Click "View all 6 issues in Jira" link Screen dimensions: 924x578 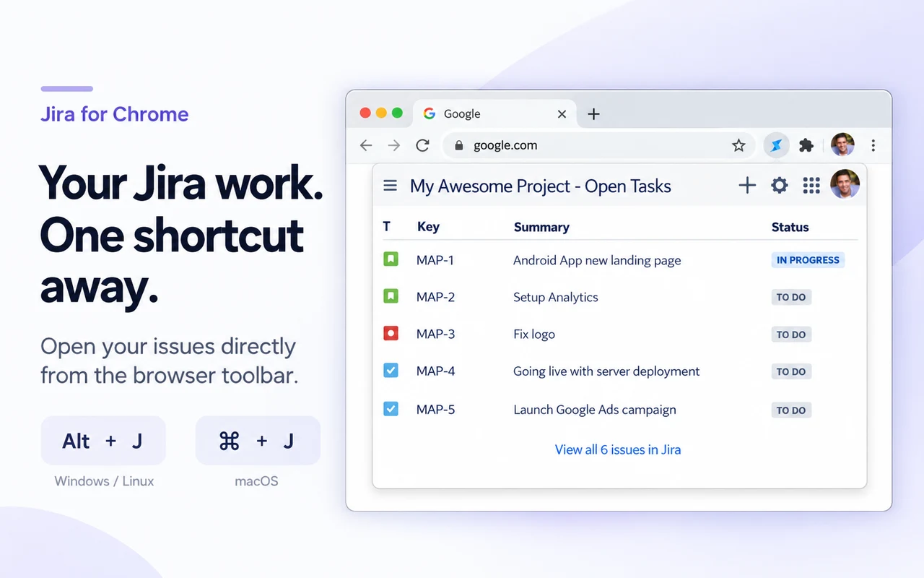tap(618, 449)
